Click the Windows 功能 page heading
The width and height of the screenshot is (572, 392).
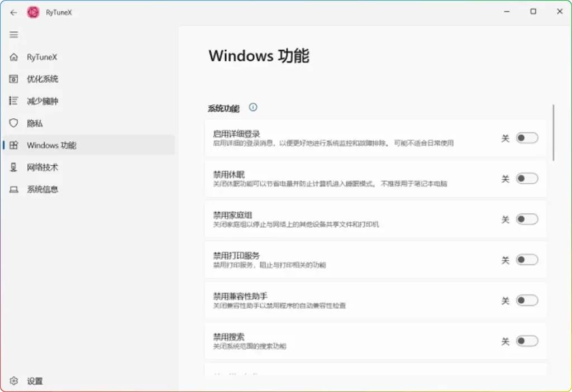tap(259, 56)
